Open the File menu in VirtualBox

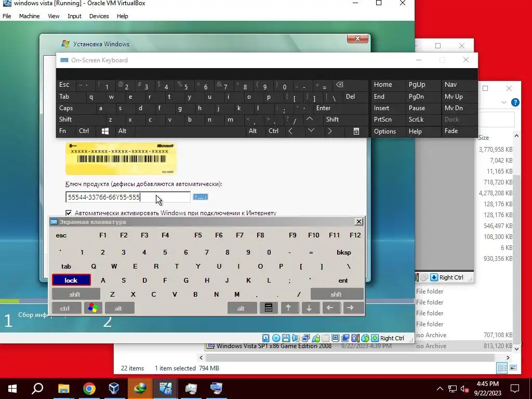7,16
